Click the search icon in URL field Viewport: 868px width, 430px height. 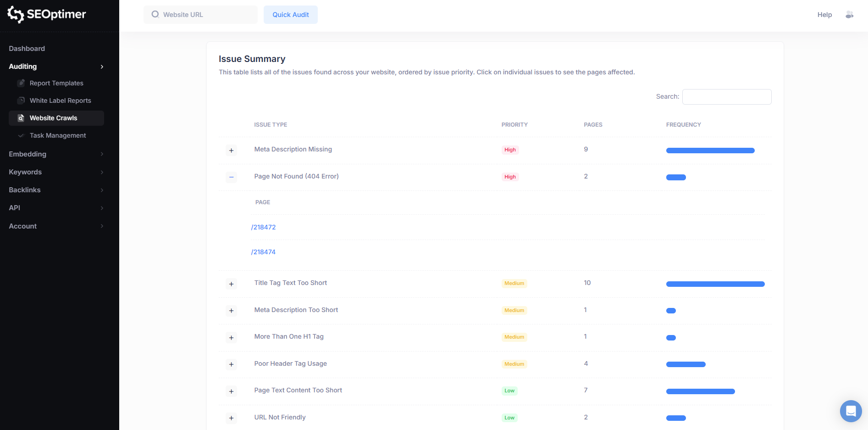coord(155,14)
